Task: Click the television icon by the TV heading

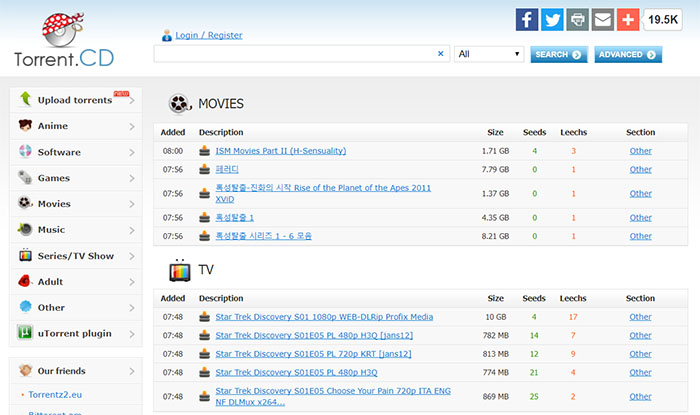Action: [x=180, y=270]
